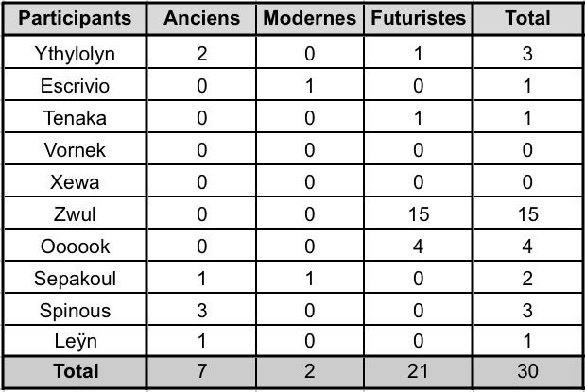
Task: Select the Futuristes column header
Action: (x=418, y=18)
